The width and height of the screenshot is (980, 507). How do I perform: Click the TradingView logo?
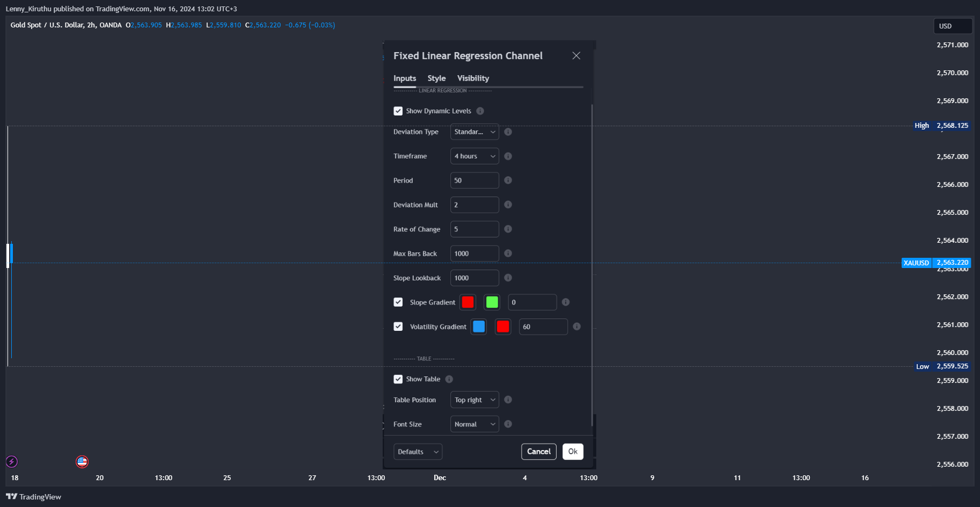(33, 497)
